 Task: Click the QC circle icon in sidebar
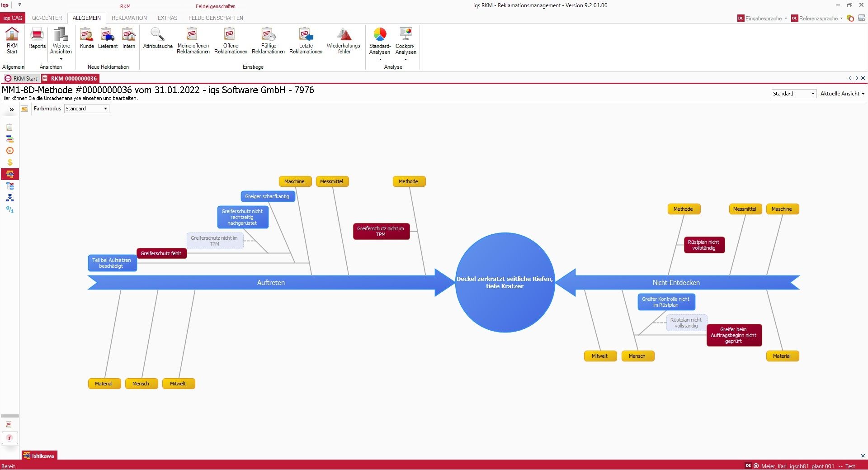(9, 151)
